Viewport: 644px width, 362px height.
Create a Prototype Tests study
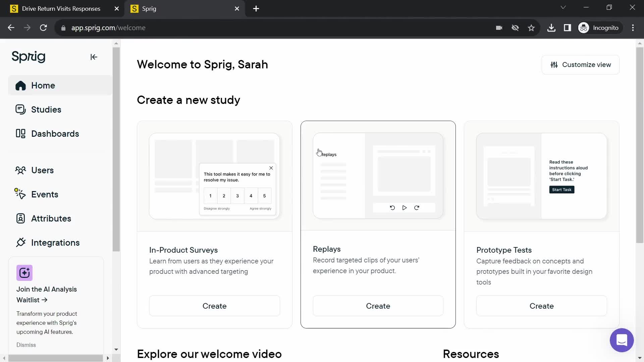click(541, 306)
